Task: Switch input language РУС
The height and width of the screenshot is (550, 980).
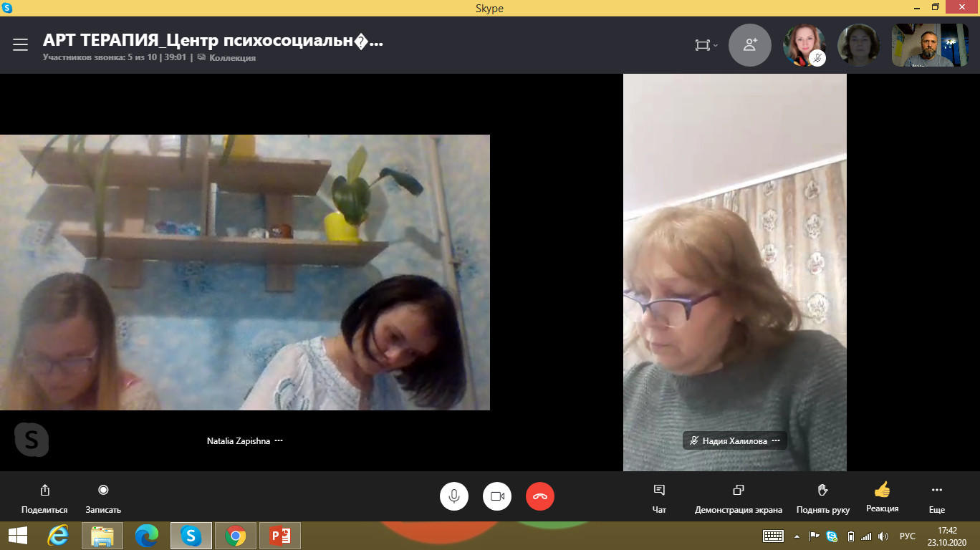Action: click(907, 536)
